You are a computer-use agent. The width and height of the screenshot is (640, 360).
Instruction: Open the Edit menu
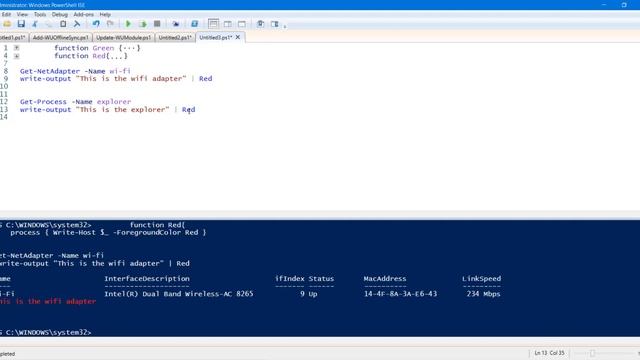coord(6,14)
